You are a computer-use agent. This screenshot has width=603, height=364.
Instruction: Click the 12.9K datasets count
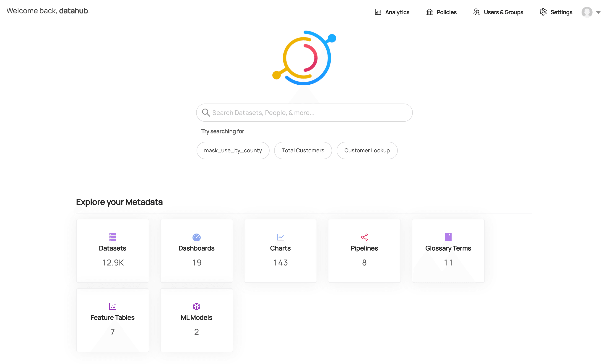pos(113,263)
